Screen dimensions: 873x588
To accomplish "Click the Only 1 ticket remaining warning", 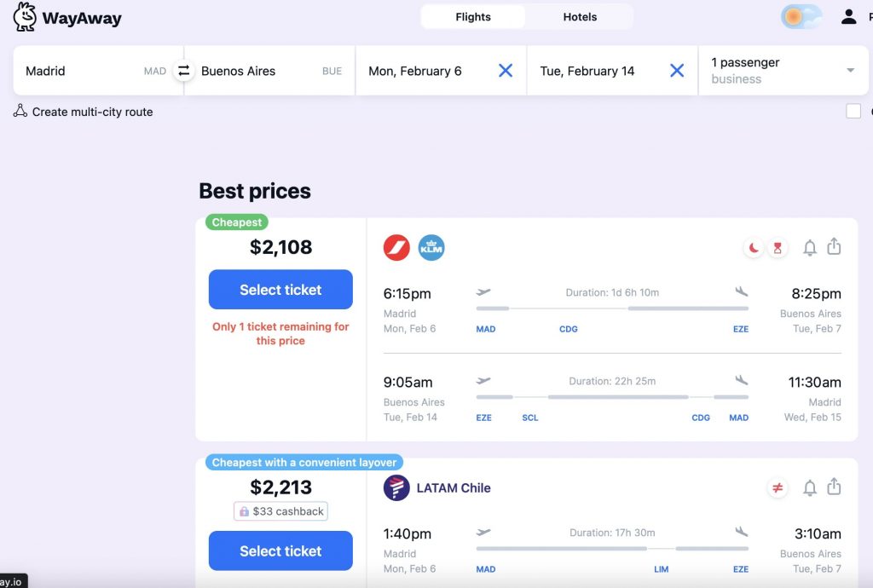I will pos(280,333).
